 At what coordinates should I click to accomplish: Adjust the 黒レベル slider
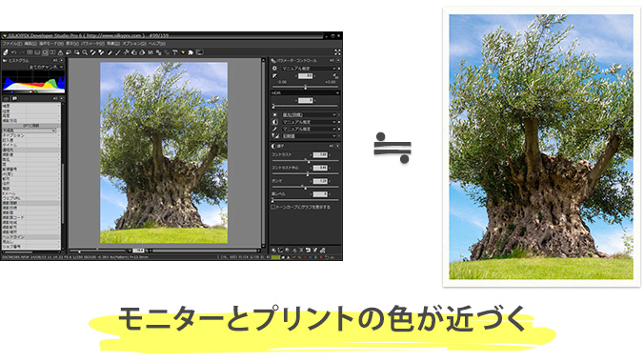point(305,200)
